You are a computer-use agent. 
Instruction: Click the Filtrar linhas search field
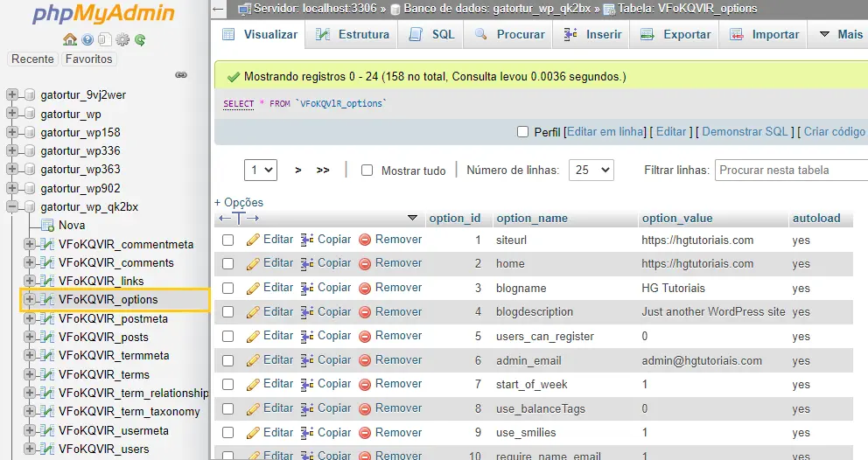[792, 170]
